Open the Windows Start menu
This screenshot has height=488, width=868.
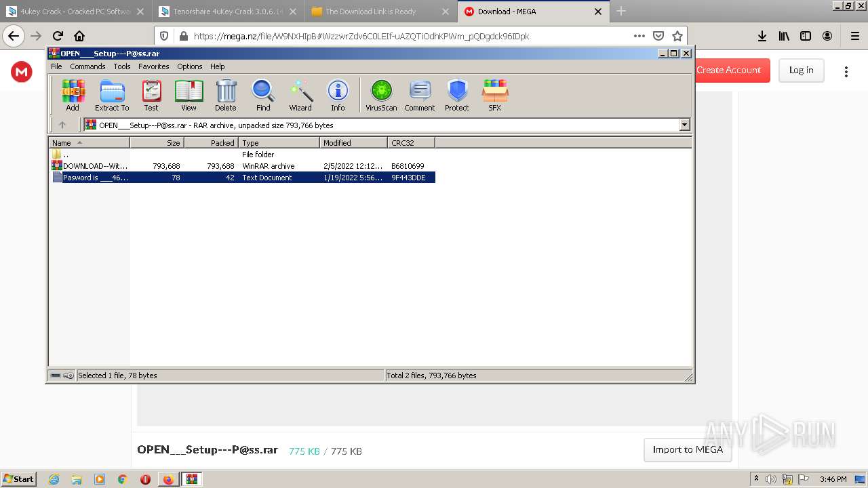tap(19, 479)
